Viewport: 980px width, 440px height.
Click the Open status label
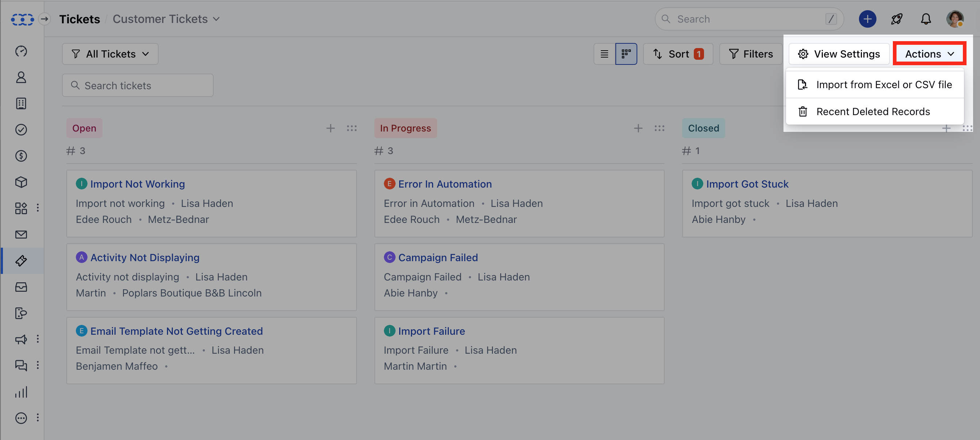pyautogui.click(x=84, y=129)
